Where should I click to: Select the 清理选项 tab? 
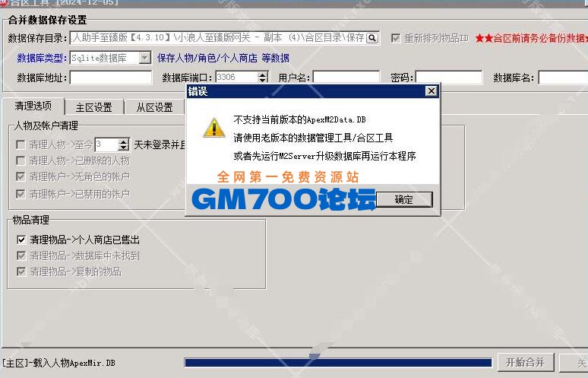click(33, 106)
